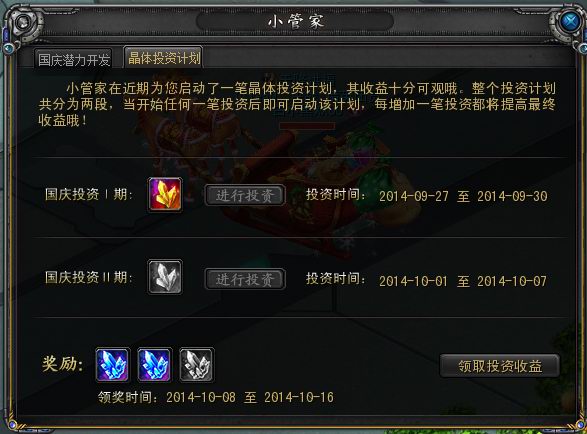Select the first blue crystal reward icon
The image size is (587, 434).
pos(113,364)
